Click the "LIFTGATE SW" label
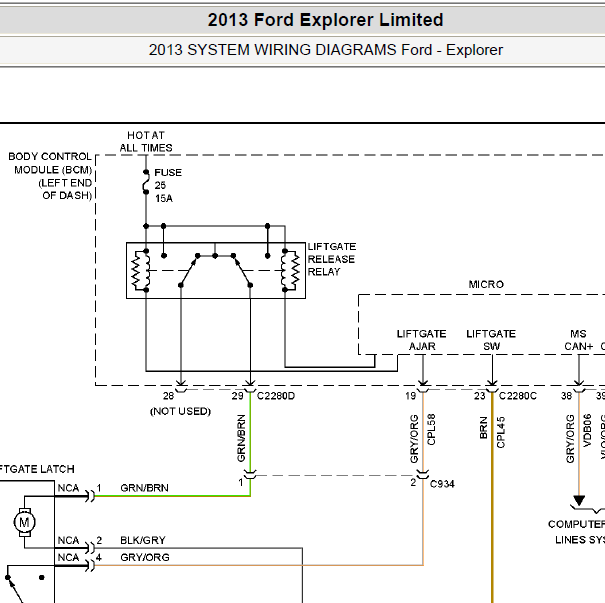This screenshot has height=603, width=605. 491,340
